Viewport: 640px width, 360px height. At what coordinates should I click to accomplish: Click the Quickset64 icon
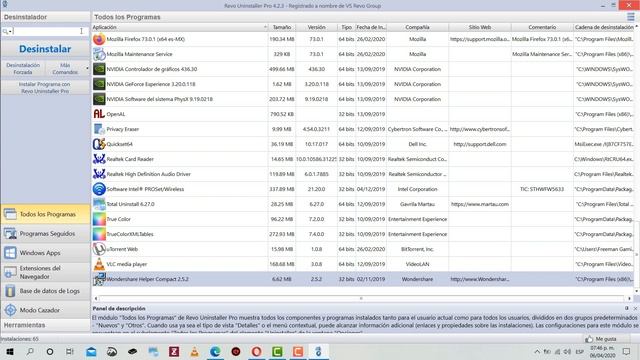(99, 144)
